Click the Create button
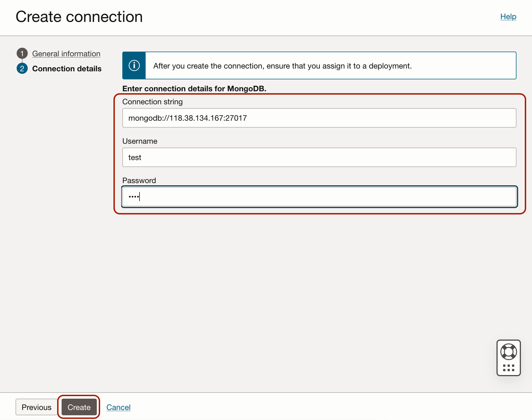This screenshot has height=420, width=532. (x=79, y=407)
